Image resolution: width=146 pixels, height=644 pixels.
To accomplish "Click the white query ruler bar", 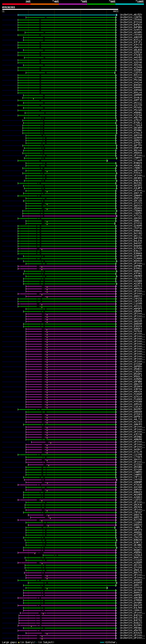I will [x=60, y=9].
